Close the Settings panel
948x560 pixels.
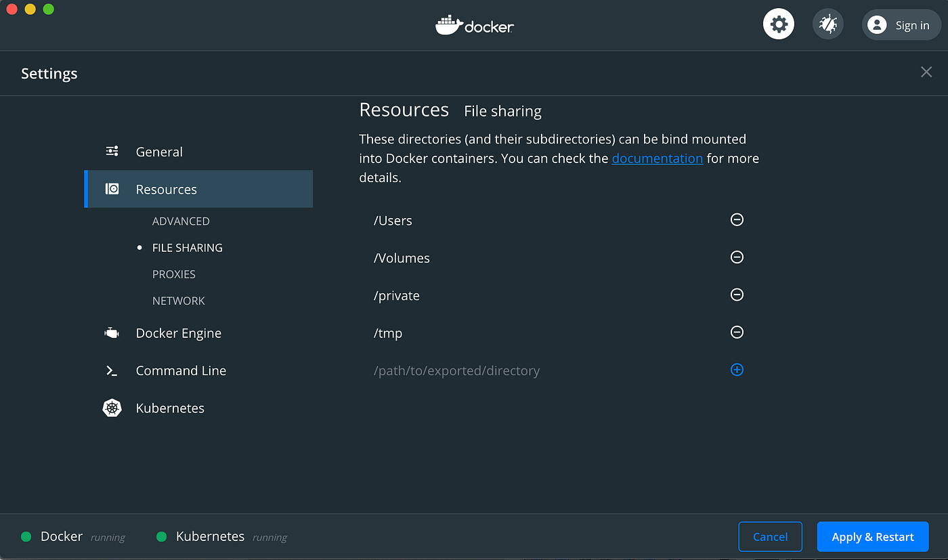[926, 72]
